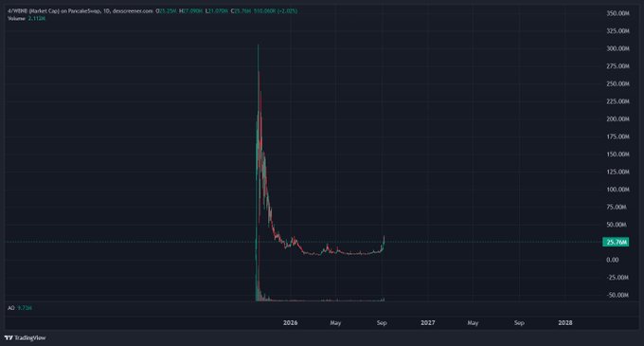This screenshot has height=346, width=644.
Task: Click the 2026 time axis label
Action: pyautogui.click(x=291, y=323)
